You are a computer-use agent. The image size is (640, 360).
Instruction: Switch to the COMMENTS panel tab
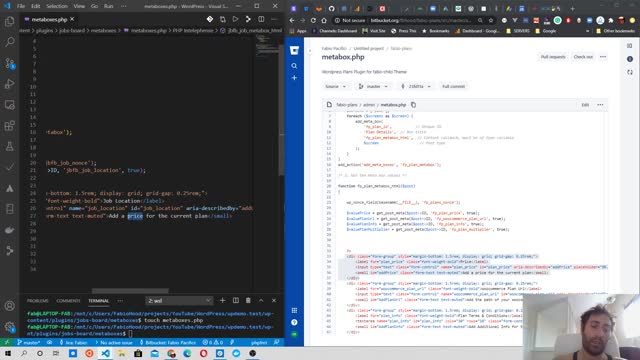68,301
